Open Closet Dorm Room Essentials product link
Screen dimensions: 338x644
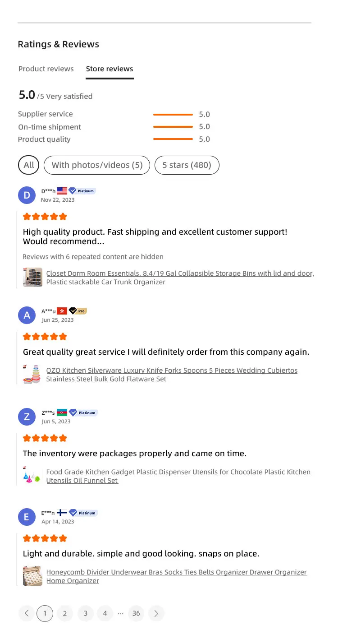coord(180,278)
